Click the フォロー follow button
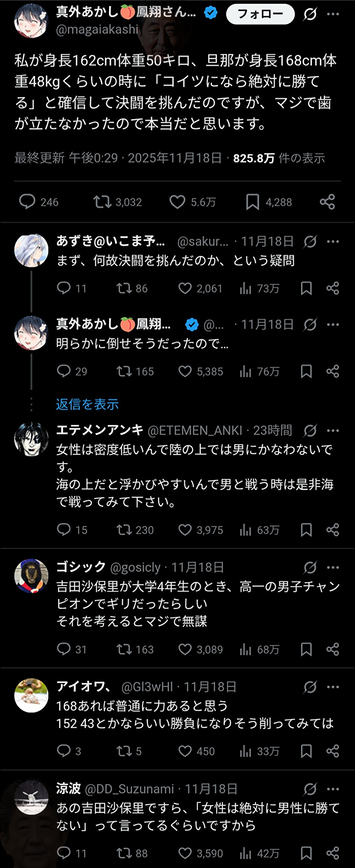 (x=260, y=14)
